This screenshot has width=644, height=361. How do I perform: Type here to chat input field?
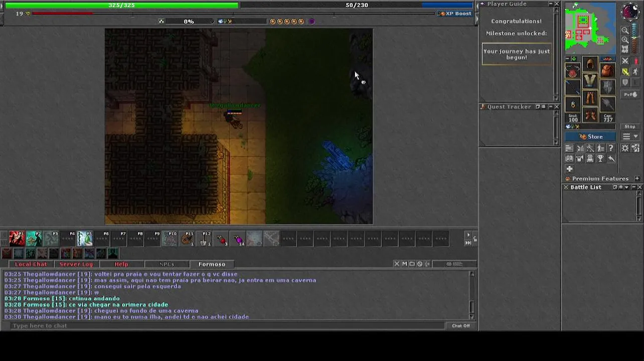(x=228, y=326)
